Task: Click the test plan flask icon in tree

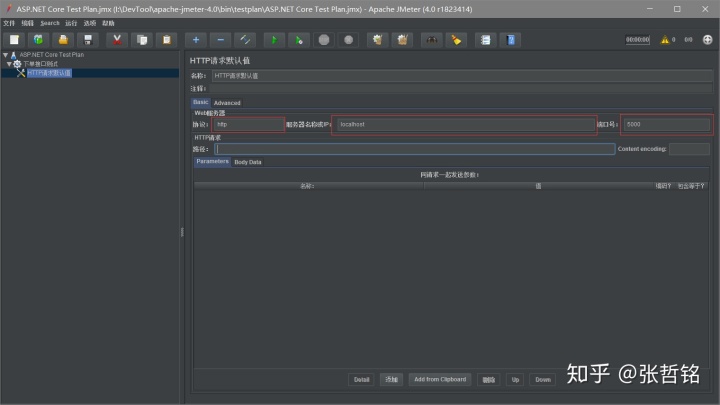Action: pyautogui.click(x=14, y=55)
